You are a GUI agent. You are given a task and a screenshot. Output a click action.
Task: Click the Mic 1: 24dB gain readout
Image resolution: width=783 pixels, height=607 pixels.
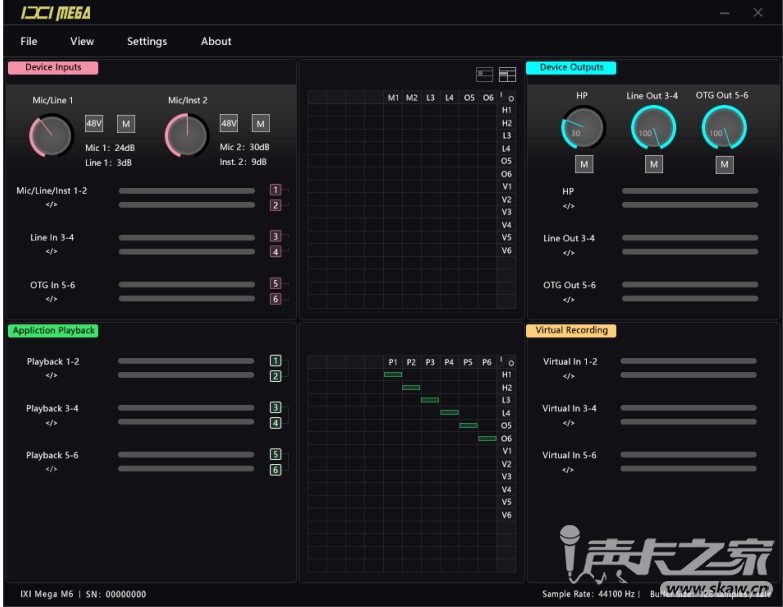click(x=110, y=148)
